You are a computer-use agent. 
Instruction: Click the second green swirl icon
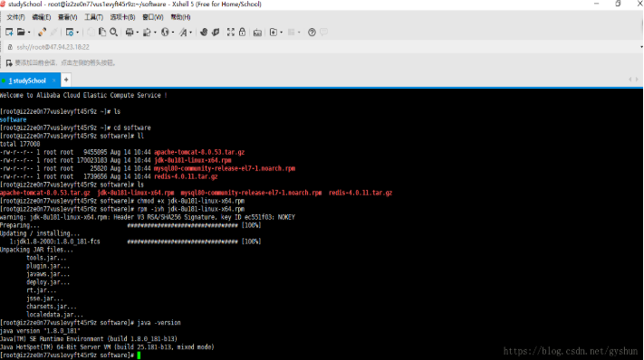point(216,32)
